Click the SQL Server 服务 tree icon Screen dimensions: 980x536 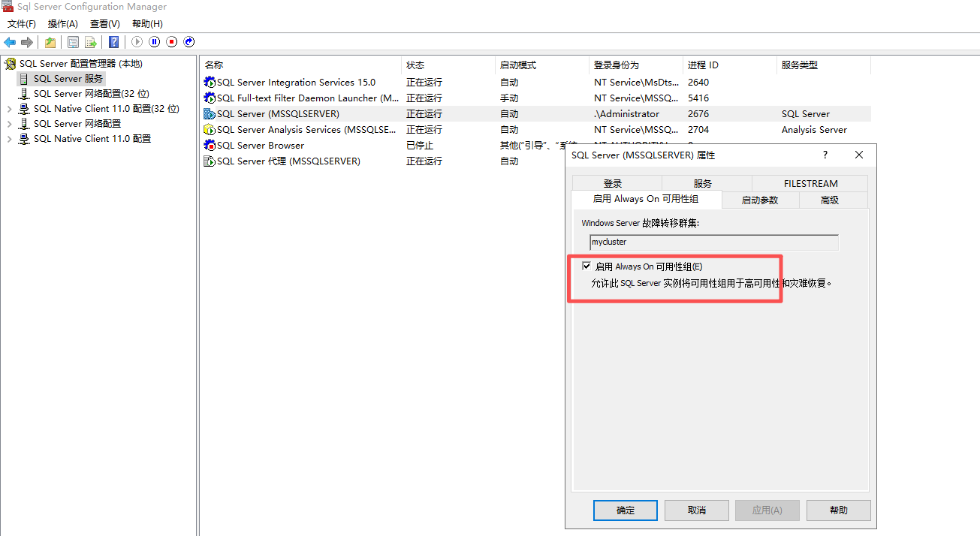[24, 79]
